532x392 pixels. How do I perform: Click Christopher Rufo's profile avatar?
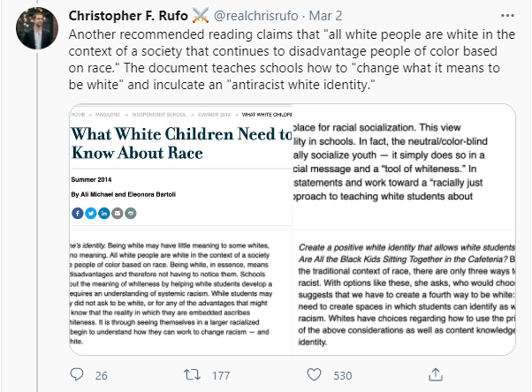35,31
